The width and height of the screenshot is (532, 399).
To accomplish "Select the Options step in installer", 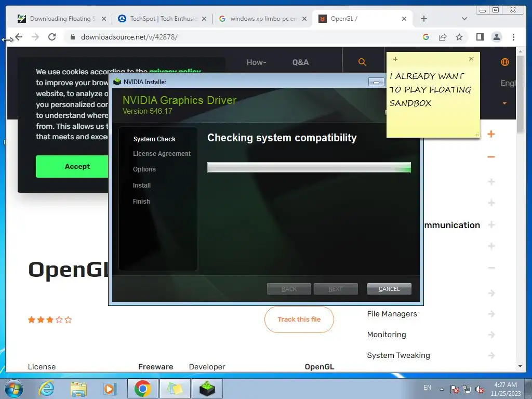I will 144,169.
